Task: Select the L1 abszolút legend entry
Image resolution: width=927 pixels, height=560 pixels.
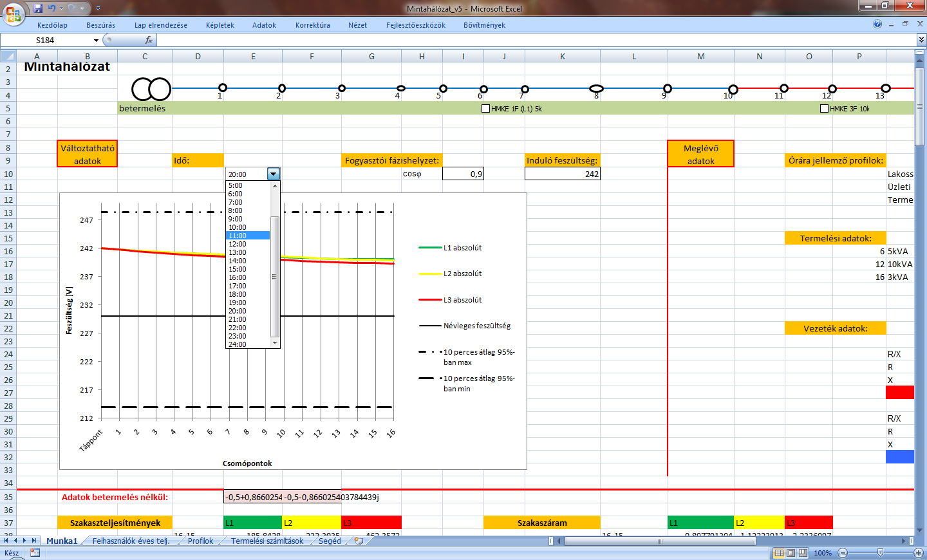Action: point(451,248)
